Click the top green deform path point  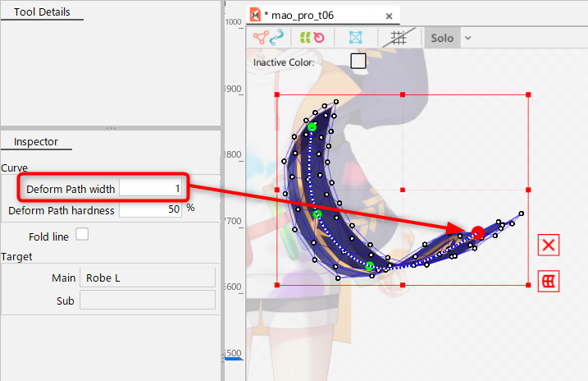[x=312, y=127]
